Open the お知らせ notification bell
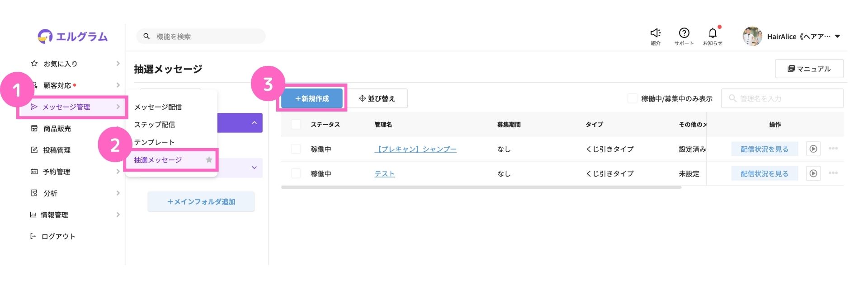This screenshot has height=289, width=868. coord(712,33)
